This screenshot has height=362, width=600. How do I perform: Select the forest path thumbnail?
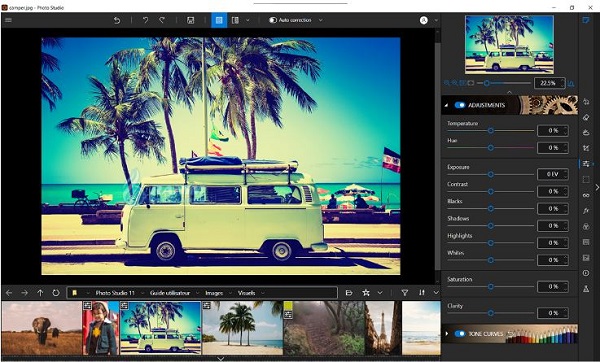point(324,328)
